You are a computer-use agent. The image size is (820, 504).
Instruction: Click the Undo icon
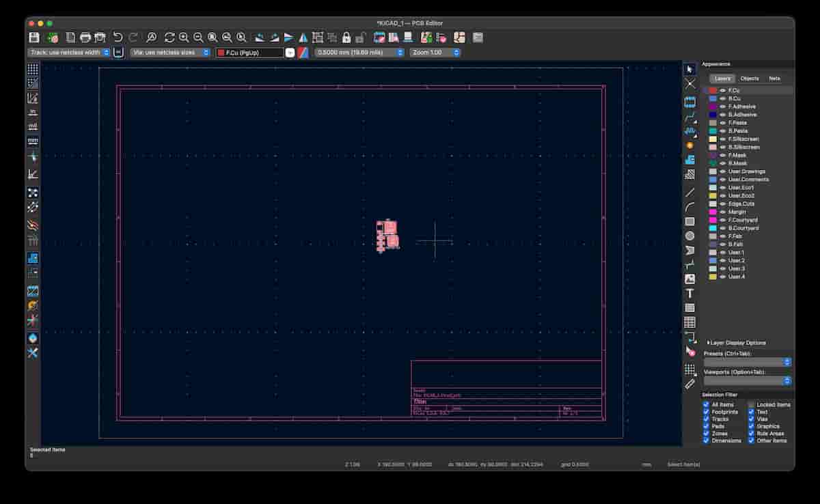pos(118,36)
